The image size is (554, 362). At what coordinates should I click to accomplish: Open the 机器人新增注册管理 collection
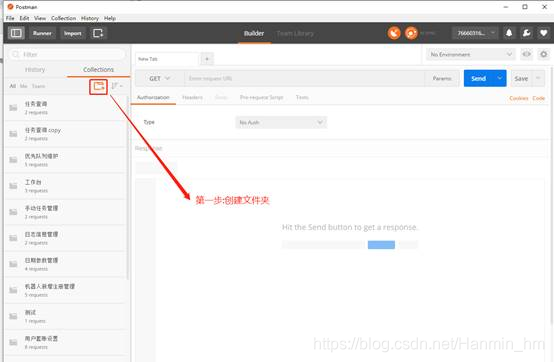tap(66, 290)
